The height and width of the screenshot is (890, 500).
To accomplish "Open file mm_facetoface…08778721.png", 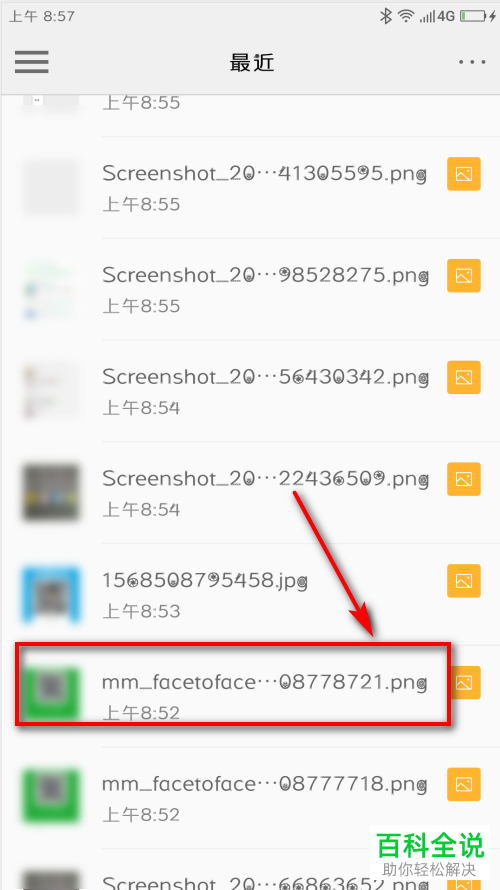I will 233,683.
